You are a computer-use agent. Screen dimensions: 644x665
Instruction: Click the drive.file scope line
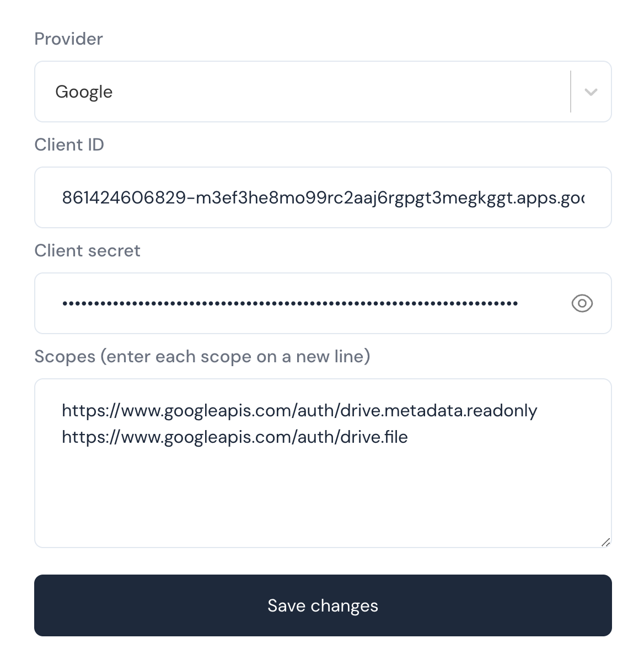click(x=235, y=437)
